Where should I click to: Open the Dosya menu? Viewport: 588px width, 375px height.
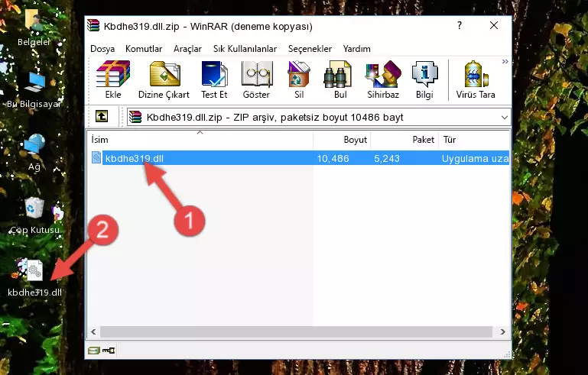102,49
